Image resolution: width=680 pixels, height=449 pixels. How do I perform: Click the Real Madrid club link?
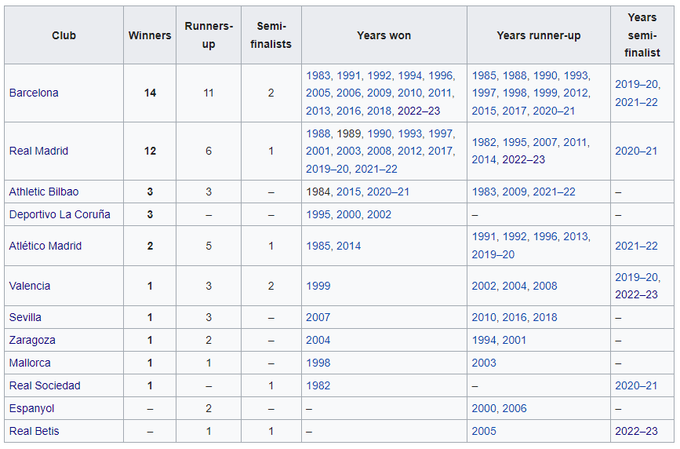click(38, 151)
